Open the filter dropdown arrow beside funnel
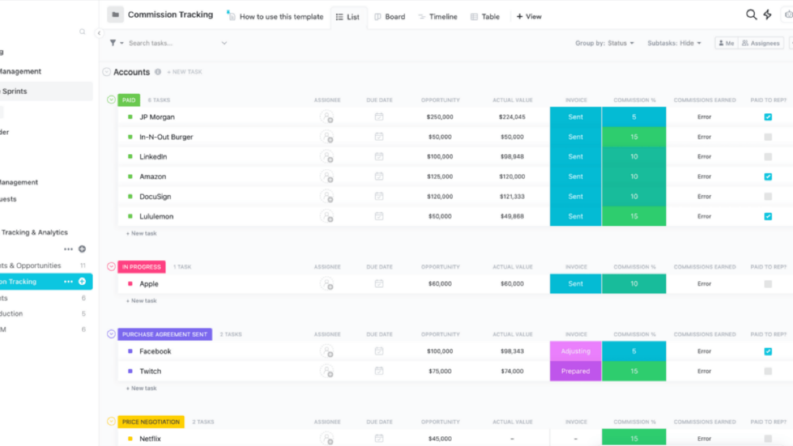793x446 pixels. pos(121,43)
